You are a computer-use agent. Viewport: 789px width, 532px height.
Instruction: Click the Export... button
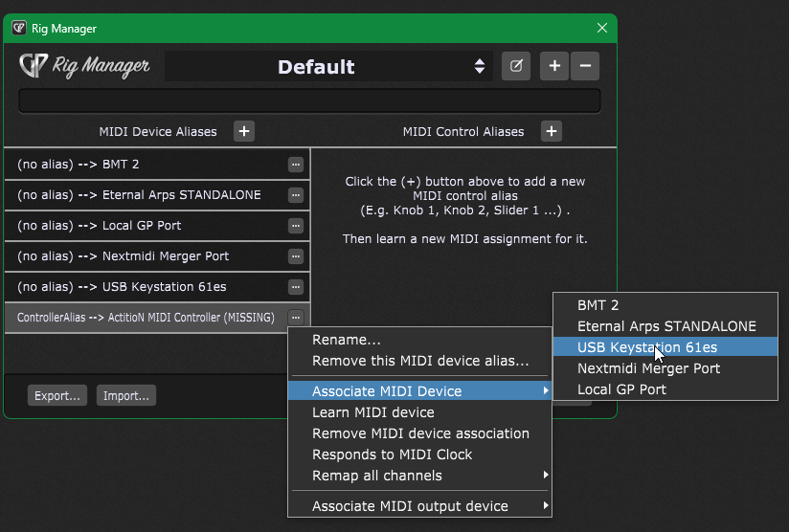(57, 395)
